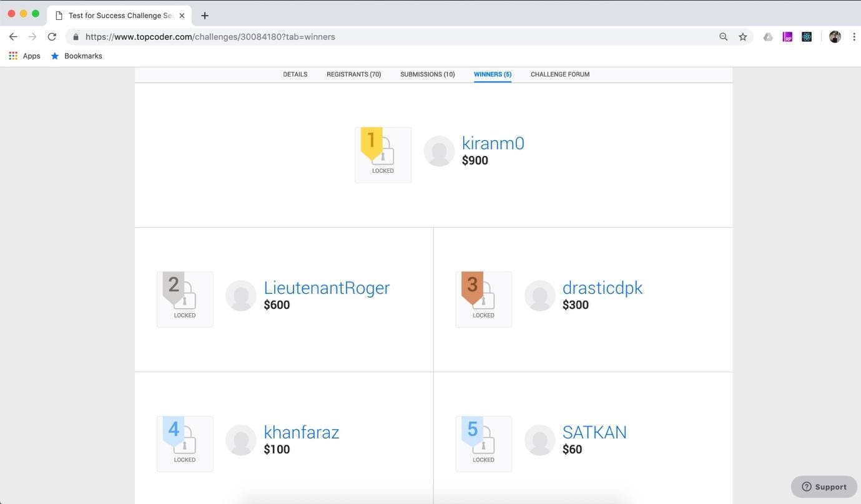Select the Winners (5) tab
Image resolution: width=861 pixels, height=504 pixels.
coord(493,74)
